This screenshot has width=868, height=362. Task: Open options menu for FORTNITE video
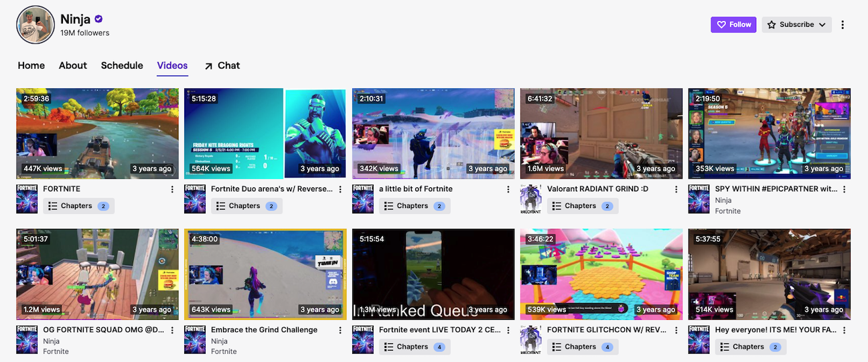pyautogui.click(x=172, y=189)
